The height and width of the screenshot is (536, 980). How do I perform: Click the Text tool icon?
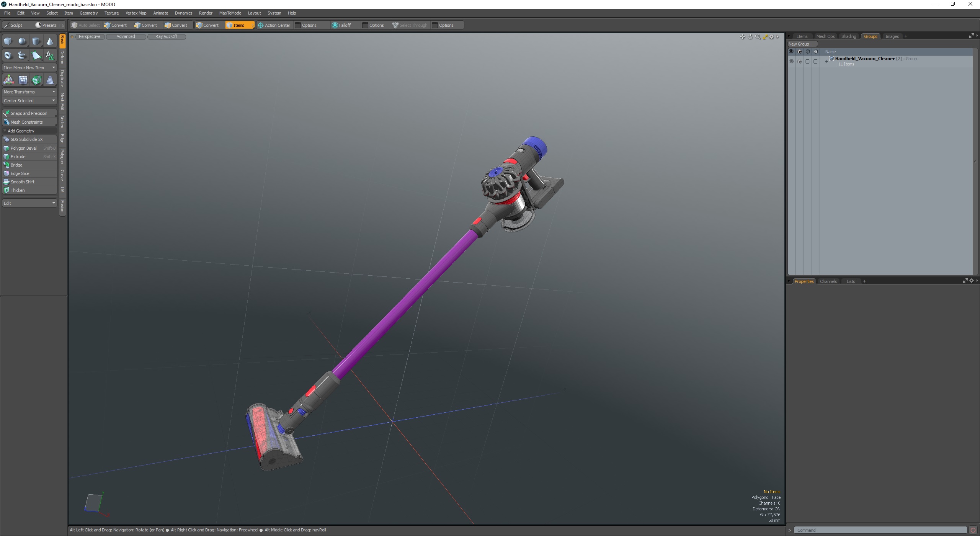pyautogui.click(x=50, y=56)
